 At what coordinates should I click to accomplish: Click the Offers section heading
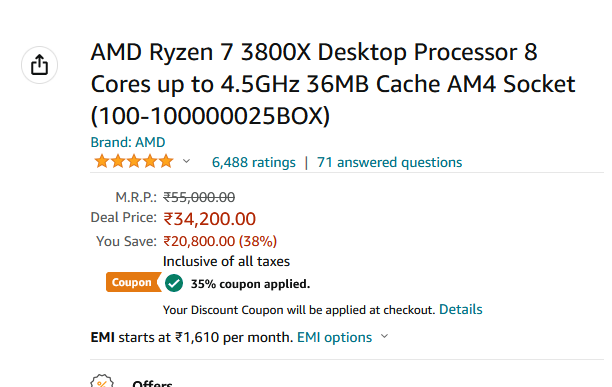pos(152,383)
